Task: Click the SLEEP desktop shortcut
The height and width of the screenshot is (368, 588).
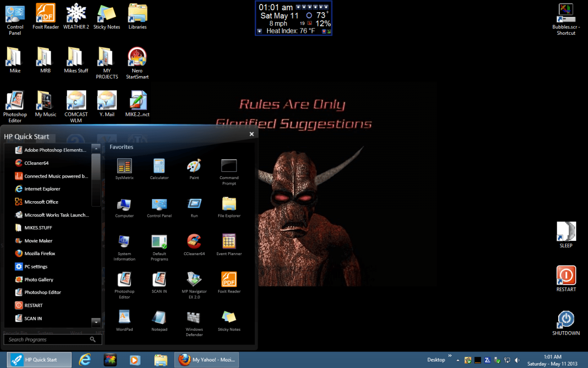Action: pyautogui.click(x=566, y=235)
